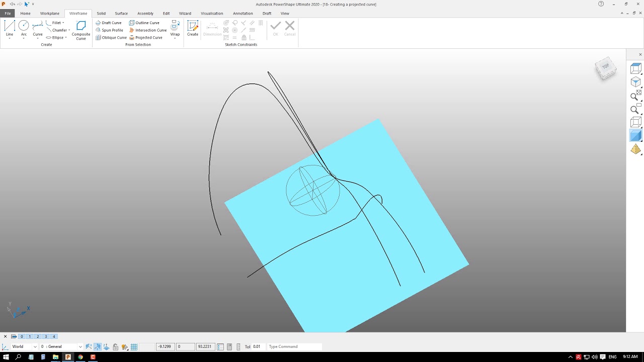Toggle the grid display icon
644x362 pixels.
click(x=134, y=347)
